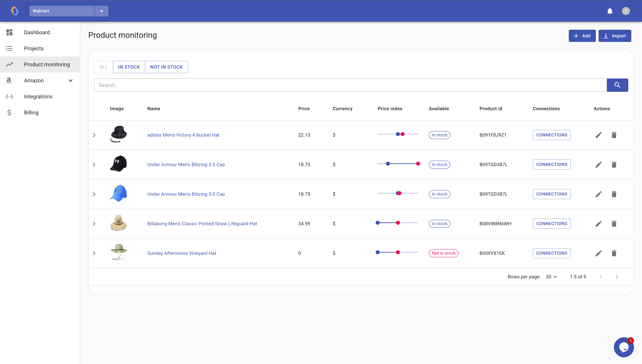Screen dimensions: 642x364
Task: Open the user avatar menu
Action: pos(626,11)
